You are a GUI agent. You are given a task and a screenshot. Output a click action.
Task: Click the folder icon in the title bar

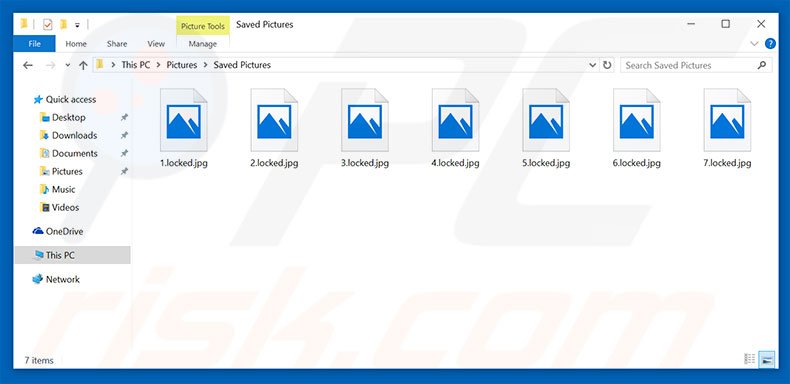coord(24,24)
